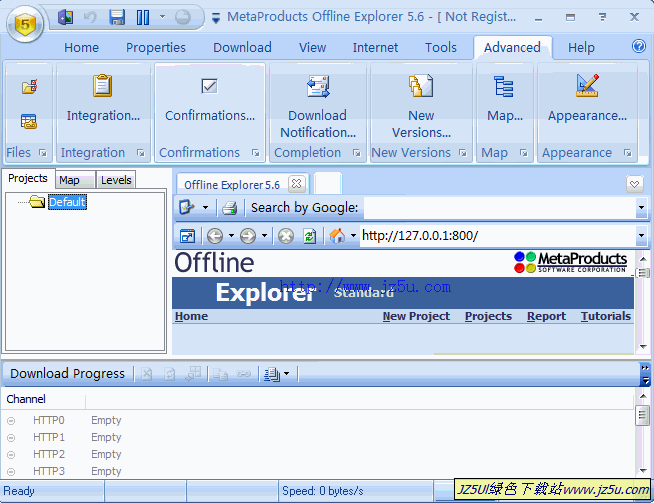Image resolution: width=654 pixels, height=503 pixels.
Task: Refresh the page with the green arrows icon
Action: coord(309,236)
